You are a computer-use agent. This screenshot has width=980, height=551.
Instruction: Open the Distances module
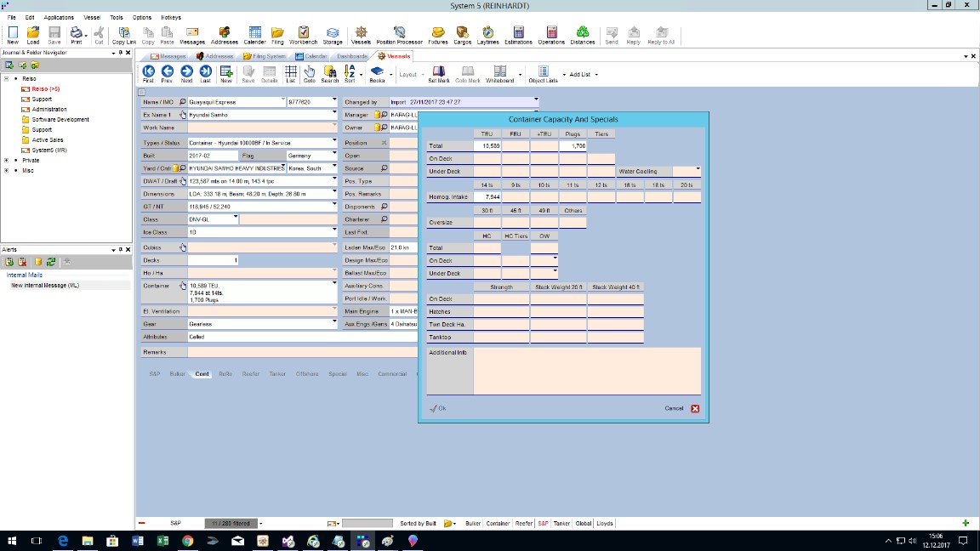point(583,35)
